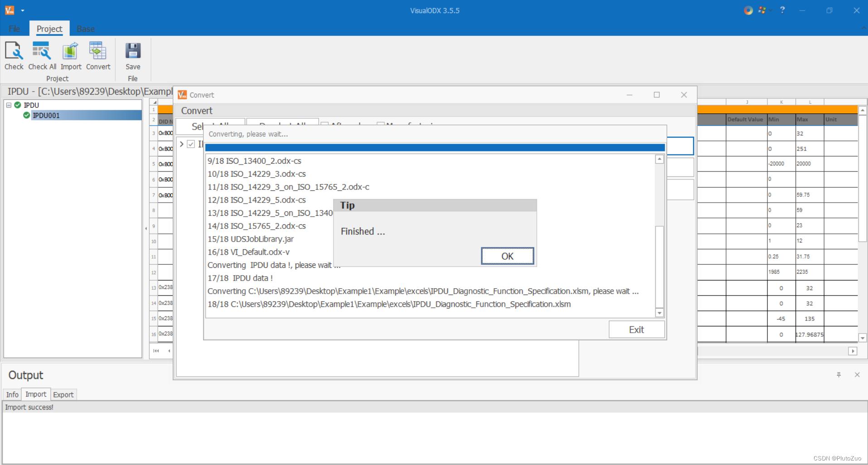The image size is (868, 465).
Task: Click the Check project icon
Action: (x=14, y=55)
